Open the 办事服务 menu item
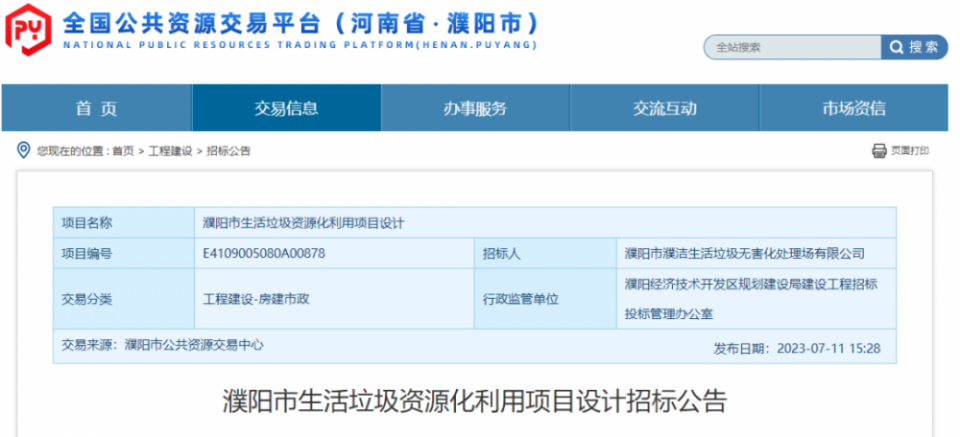Viewport: 960px width, 437px height. click(x=475, y=109)
